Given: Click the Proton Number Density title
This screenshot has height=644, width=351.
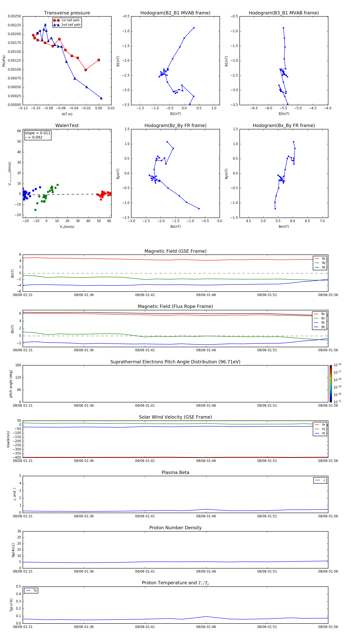Looking at the screenshot, I should (x=175, y=528).
